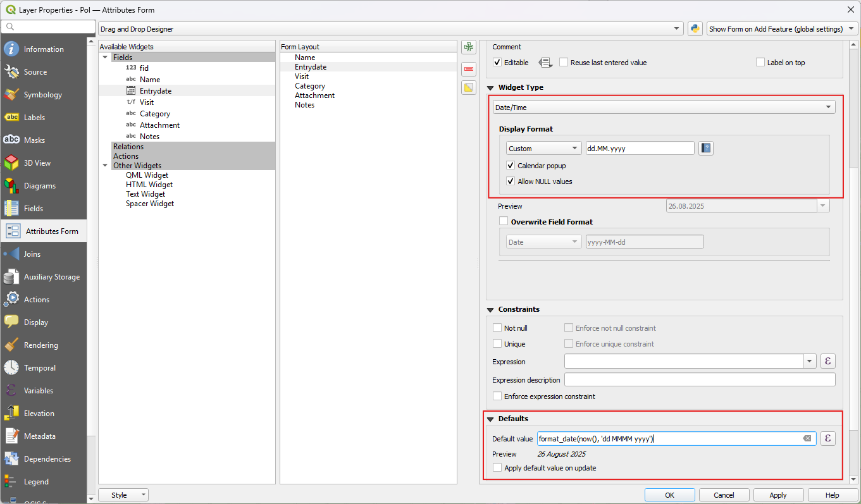
Task: Open the Date/Time widget type dropdown
Action: 664,108
